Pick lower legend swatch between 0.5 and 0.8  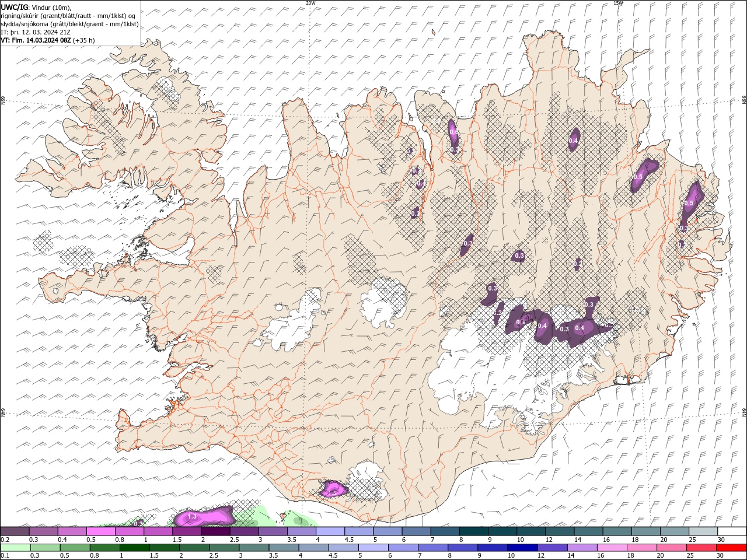click(x=75, y=548)
